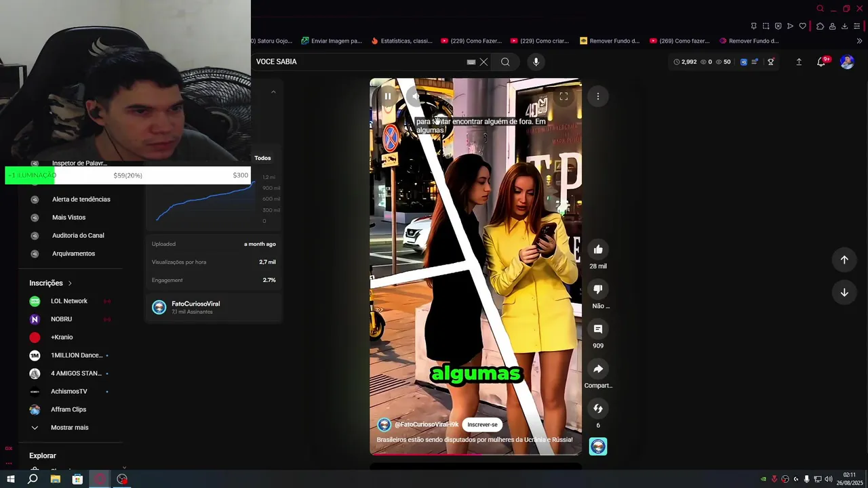Open the AchismosTV subscription
The image size is (868, 488).
pos(70,391)
